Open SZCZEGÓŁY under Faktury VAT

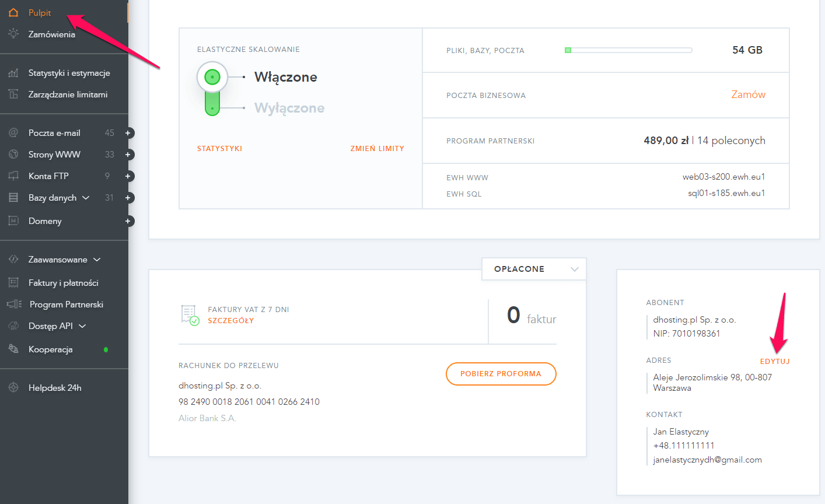pyautogui.click(x=231, y=321)
